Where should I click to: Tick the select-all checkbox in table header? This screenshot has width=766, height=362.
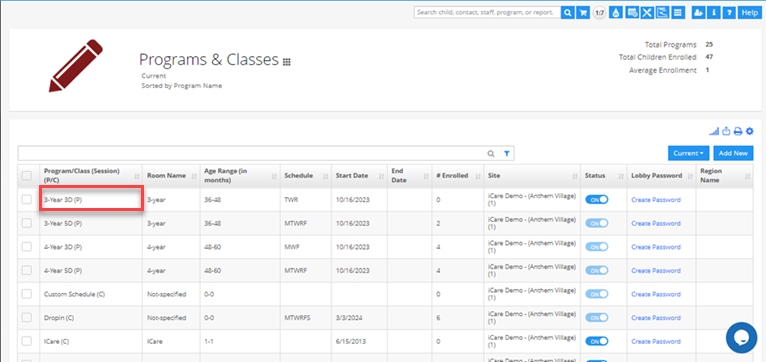(x=27, y=176)
